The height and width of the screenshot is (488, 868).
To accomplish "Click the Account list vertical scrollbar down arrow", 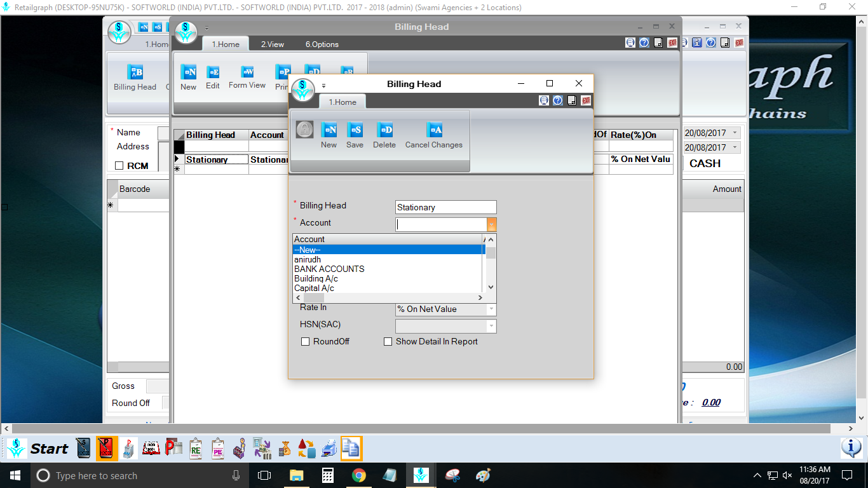I will click(491, 287).
